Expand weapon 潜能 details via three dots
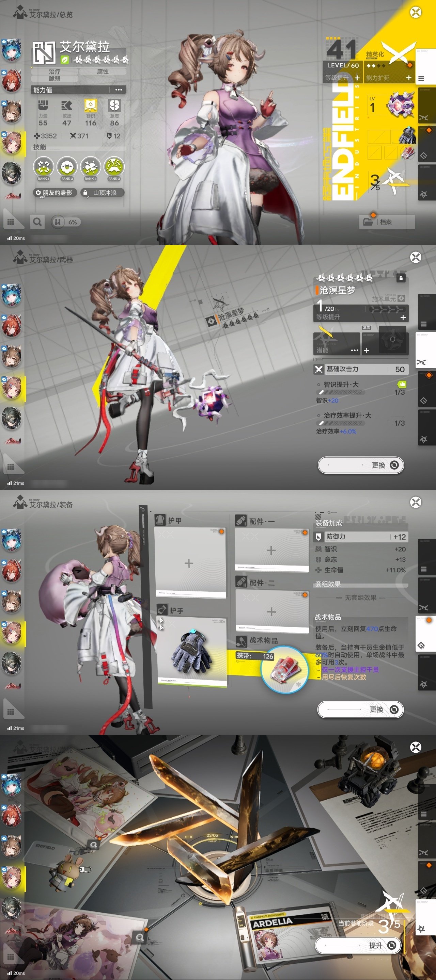This screenshot has width=436, height=980. [x=354, y=350]
